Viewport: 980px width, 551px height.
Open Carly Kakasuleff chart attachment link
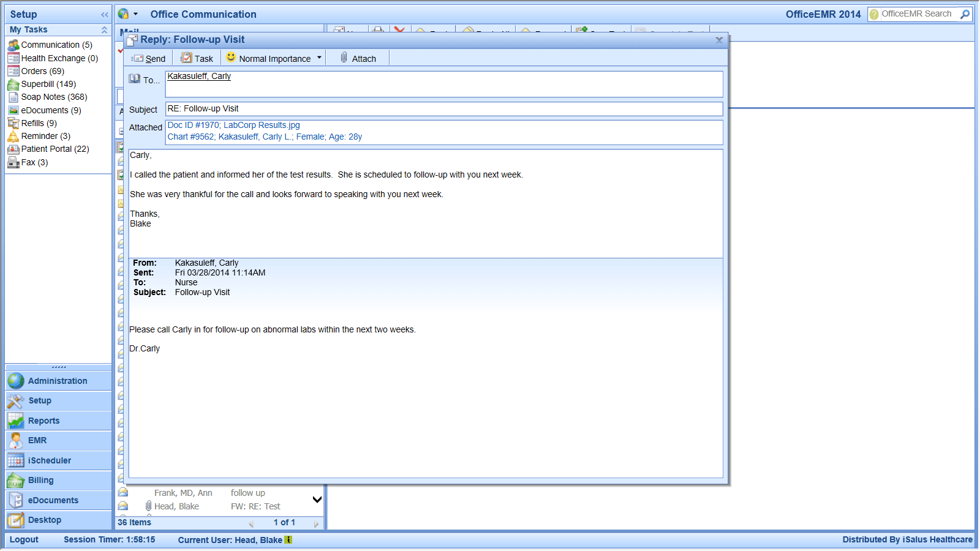click(265, 137)
